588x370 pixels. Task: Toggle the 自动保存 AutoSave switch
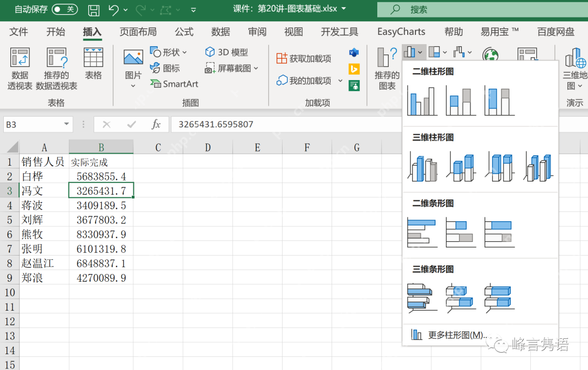tap(64, 9)
